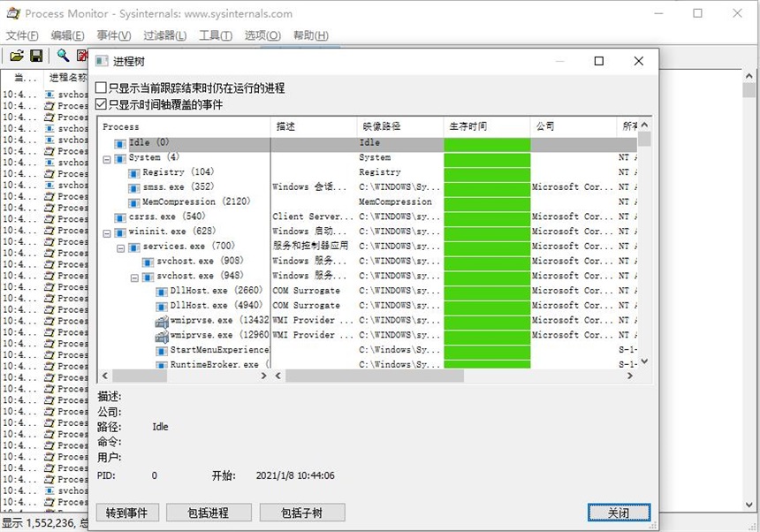Click process tree vertical scrollbar down arrow

(x=644, y=361)
